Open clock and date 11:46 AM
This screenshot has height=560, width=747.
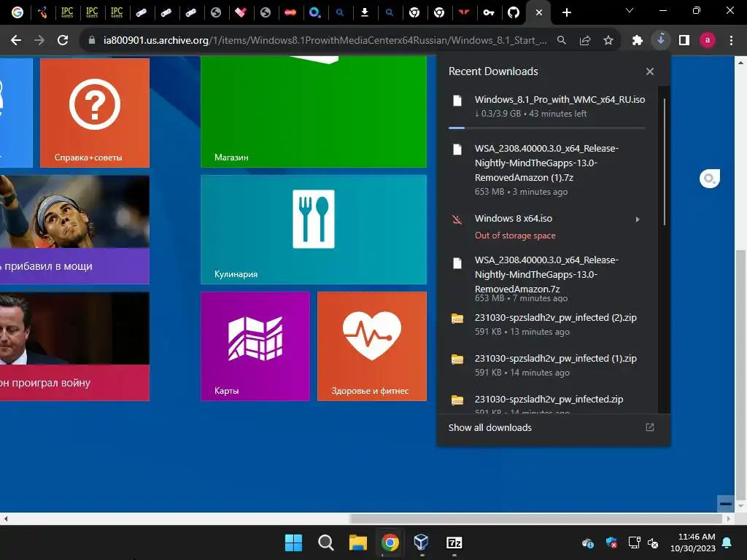coord(693,542)
